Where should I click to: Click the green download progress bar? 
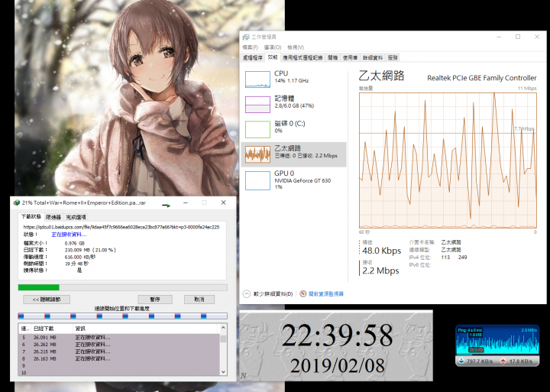click(x=123, y=287)
